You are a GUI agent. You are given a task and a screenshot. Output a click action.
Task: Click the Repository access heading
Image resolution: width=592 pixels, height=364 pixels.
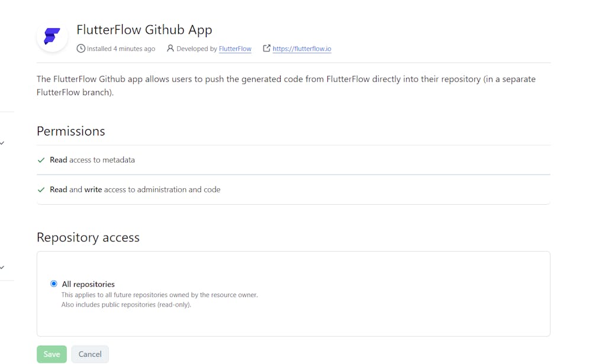[88, 237]
